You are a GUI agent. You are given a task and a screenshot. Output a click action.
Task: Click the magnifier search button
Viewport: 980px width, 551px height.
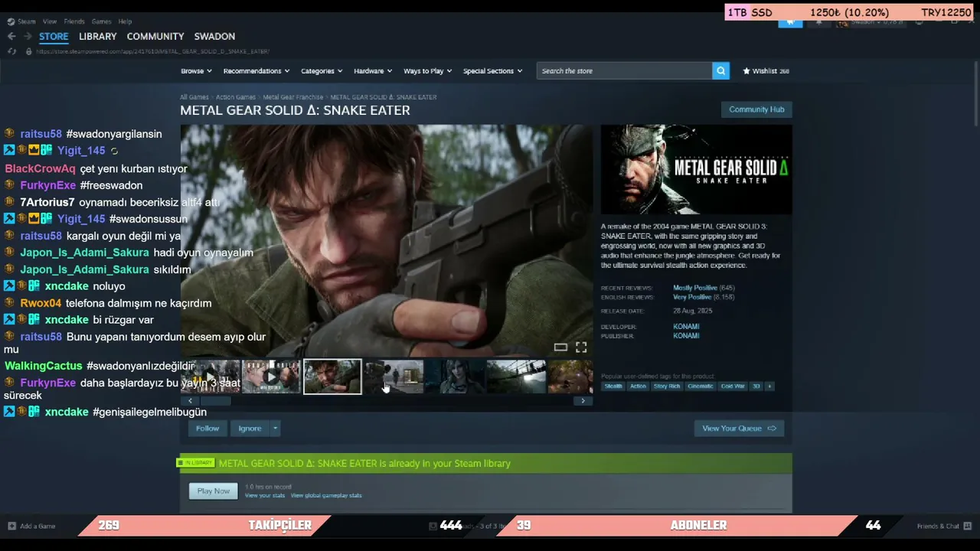tap(720, 71)
